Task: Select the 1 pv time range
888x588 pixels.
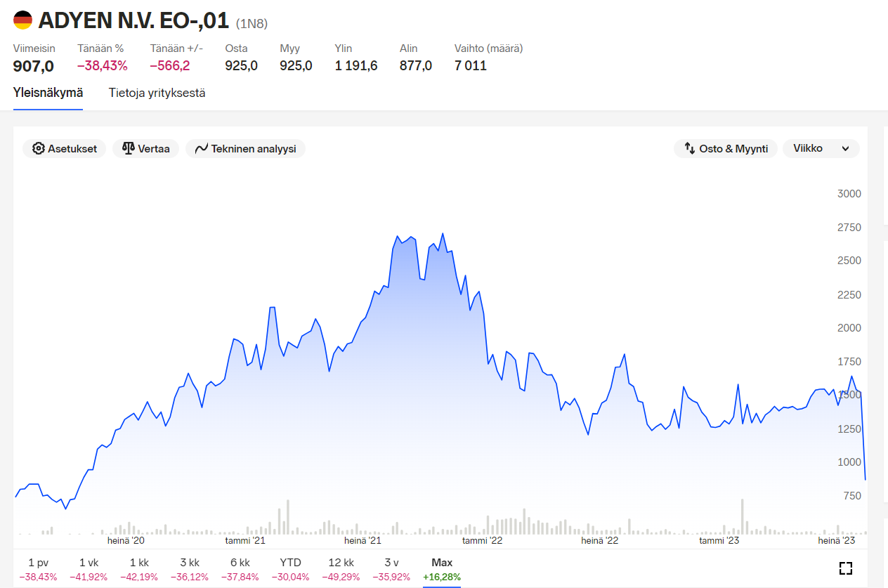Action: 38,569
